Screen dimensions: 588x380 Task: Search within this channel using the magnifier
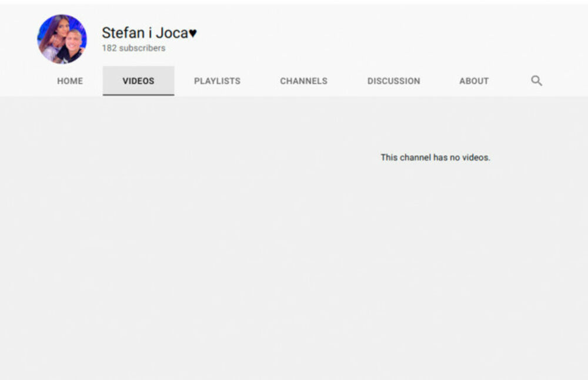point(536,81)
